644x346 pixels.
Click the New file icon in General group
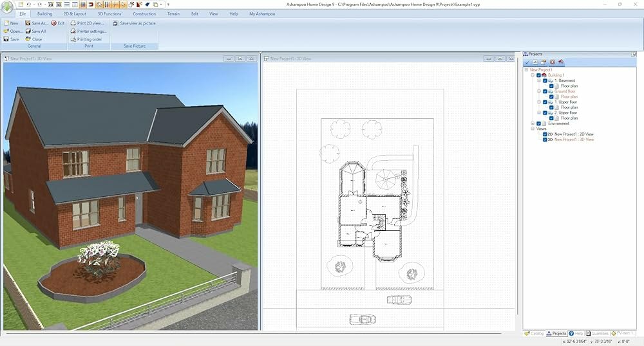6,23
